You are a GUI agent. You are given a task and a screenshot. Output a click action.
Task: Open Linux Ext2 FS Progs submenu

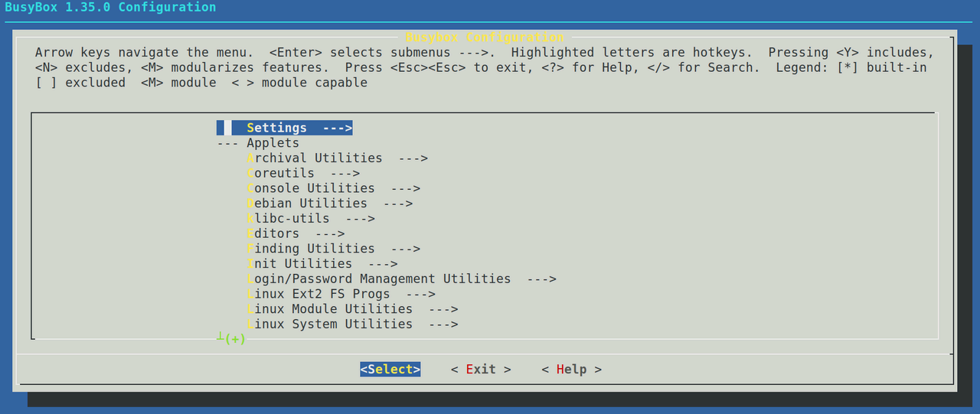(x=341, y=294)
